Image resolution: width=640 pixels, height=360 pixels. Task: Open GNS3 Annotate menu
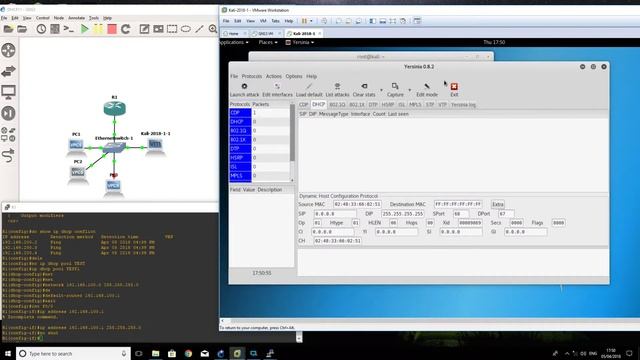[76, 18]
